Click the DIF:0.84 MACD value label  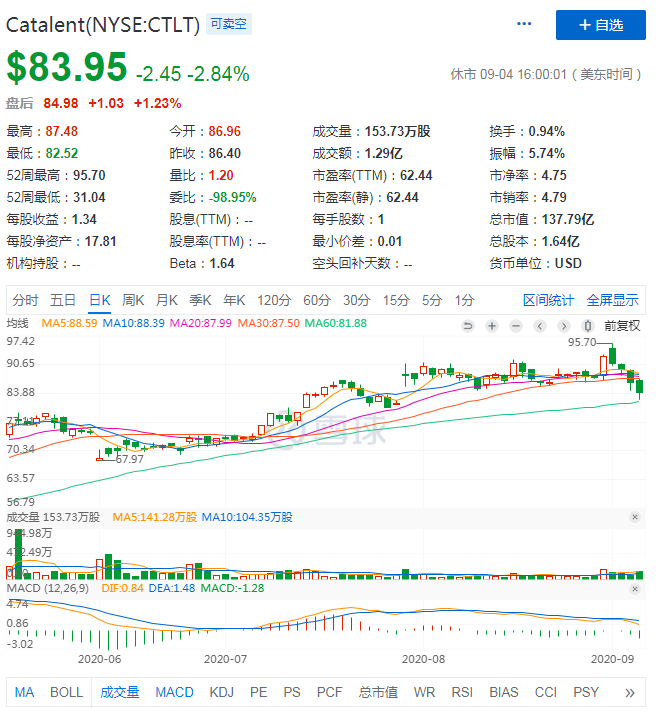122,589
